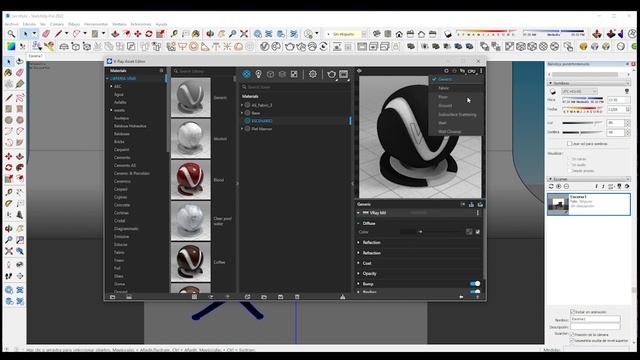Select the Bricks category in library tree
The height and width of the screenshot is (360, 640).
(119, 142)
